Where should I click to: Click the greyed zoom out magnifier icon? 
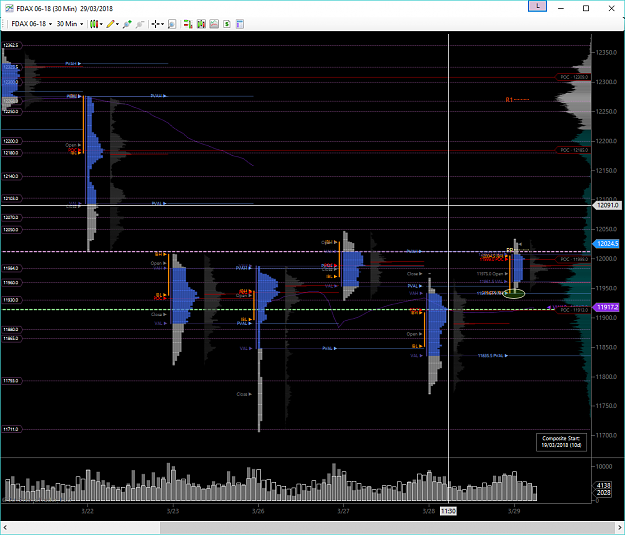(x=140, y=24)
